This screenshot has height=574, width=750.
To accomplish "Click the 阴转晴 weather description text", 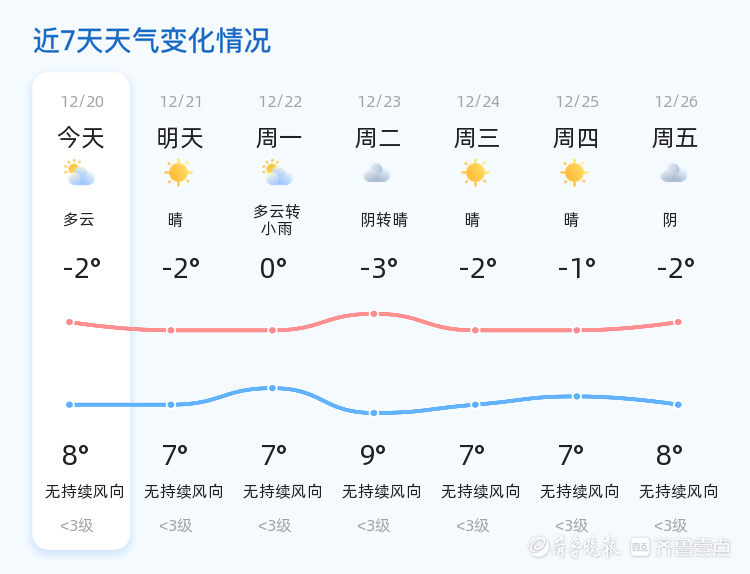I will pos(384,220).
